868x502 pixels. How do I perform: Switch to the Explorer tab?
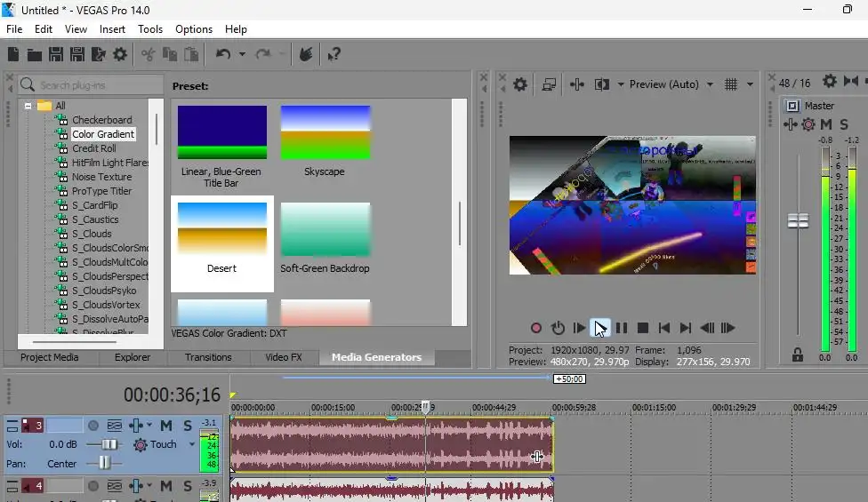133,357
